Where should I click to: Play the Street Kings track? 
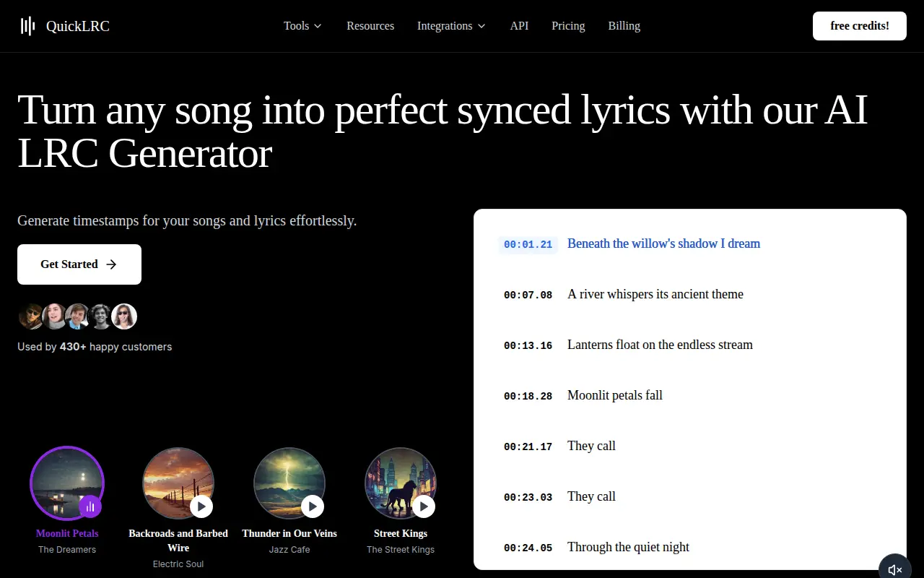(x=424, y=506)
